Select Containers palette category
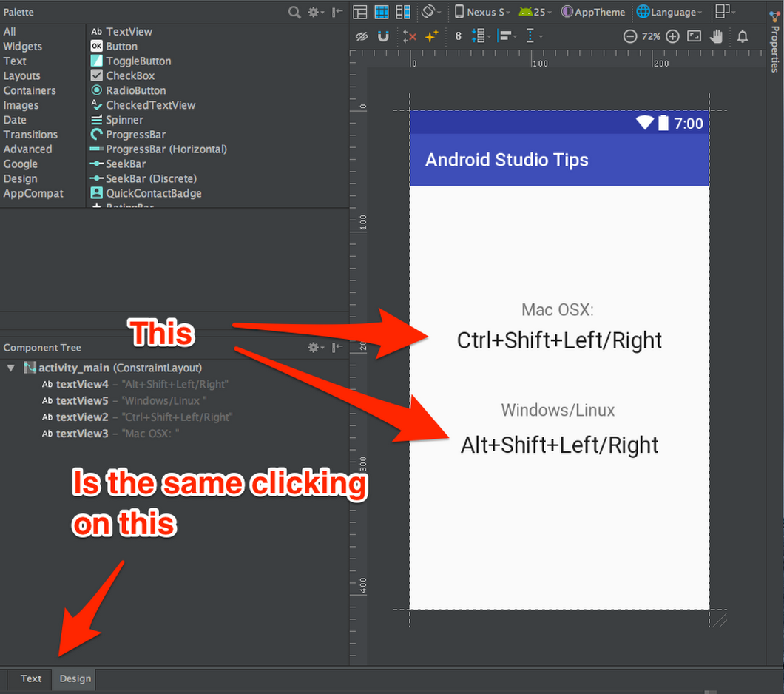784x694 pixels. tap(30, 90)
